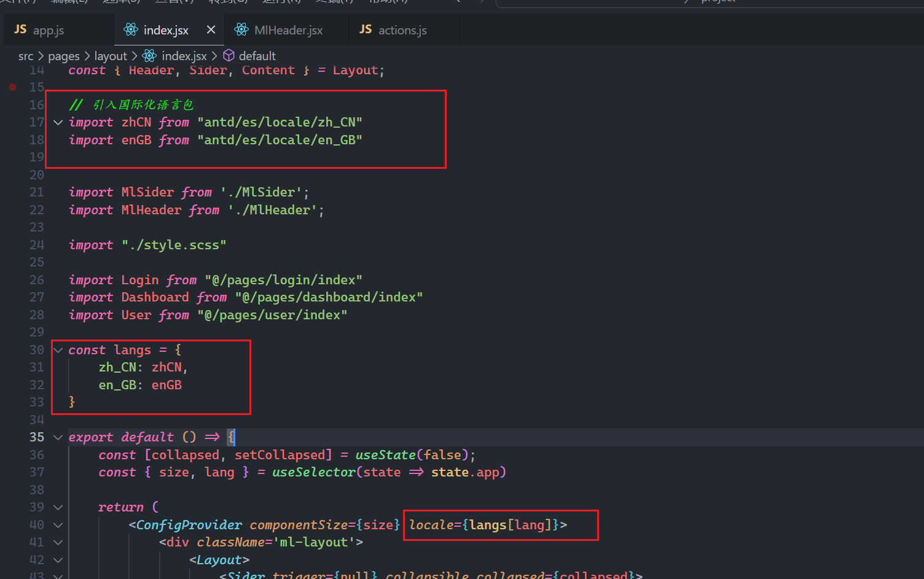The height and width of the screenshot is (579, 924).
Task: Click the Dashboard identifier on line 27
Action: coord(155,297)
